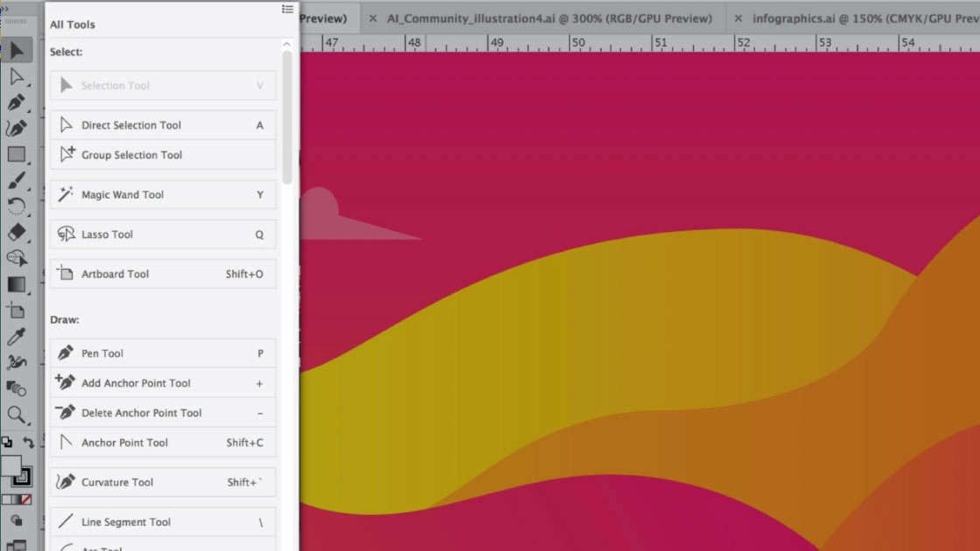Select Lasso Tool in All Tools list
Screen dimensions: 980x551
163,234
